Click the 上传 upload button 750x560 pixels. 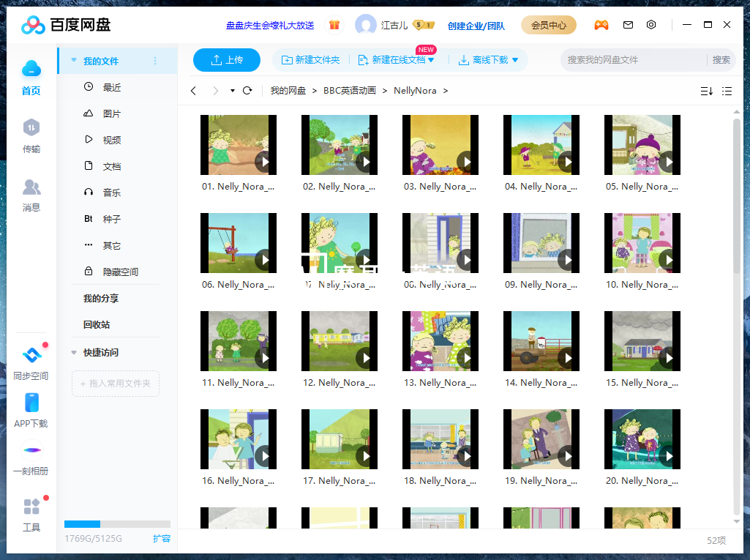tap(226, 60)
